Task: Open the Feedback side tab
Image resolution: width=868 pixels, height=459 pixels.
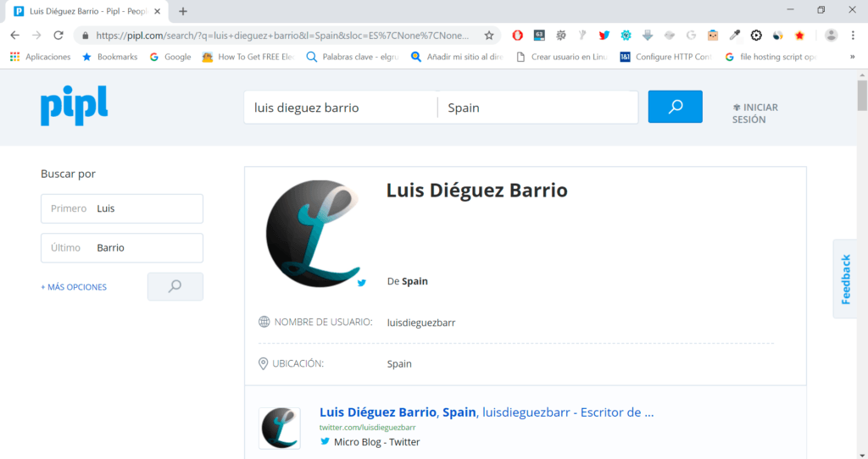Action: [845, 279]
